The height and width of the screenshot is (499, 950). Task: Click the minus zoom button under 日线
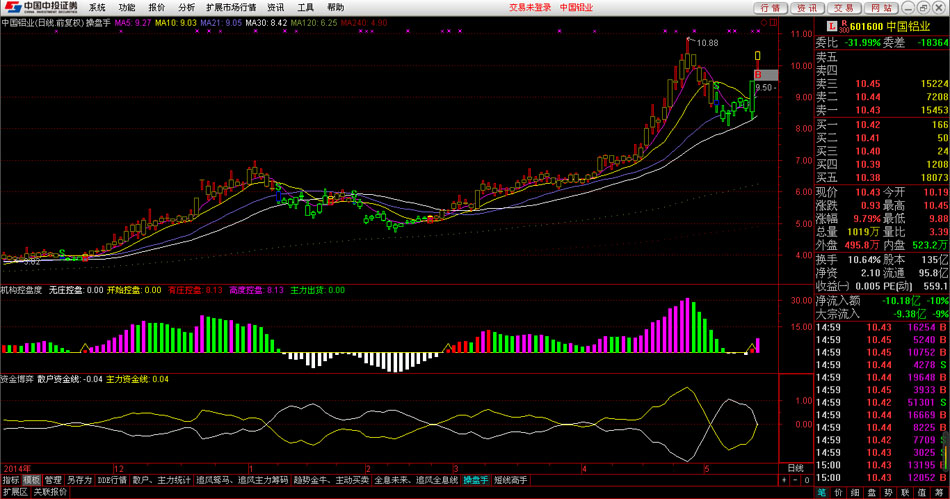[796, 480]
